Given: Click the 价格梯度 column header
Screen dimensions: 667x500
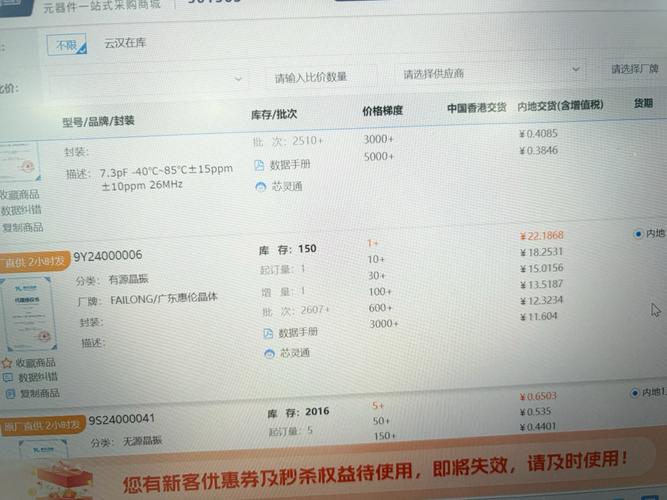Looking at the screenshot, I should pos(382,111).
